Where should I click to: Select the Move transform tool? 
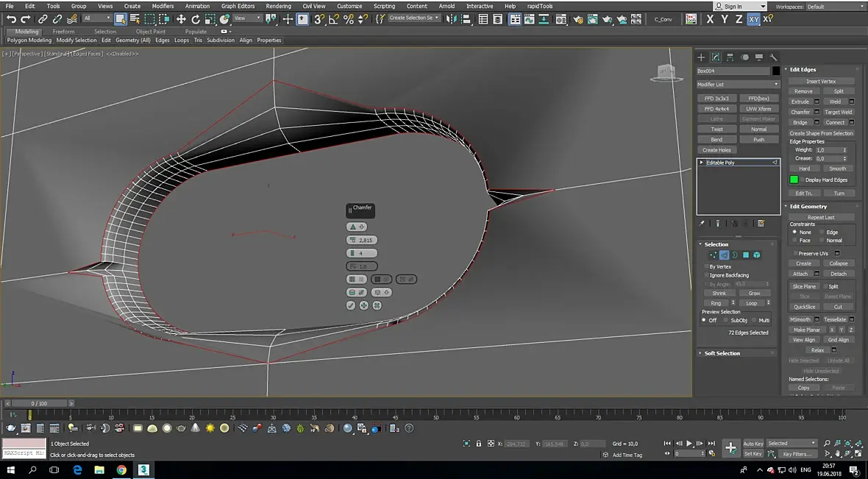[x=181, y=19]
